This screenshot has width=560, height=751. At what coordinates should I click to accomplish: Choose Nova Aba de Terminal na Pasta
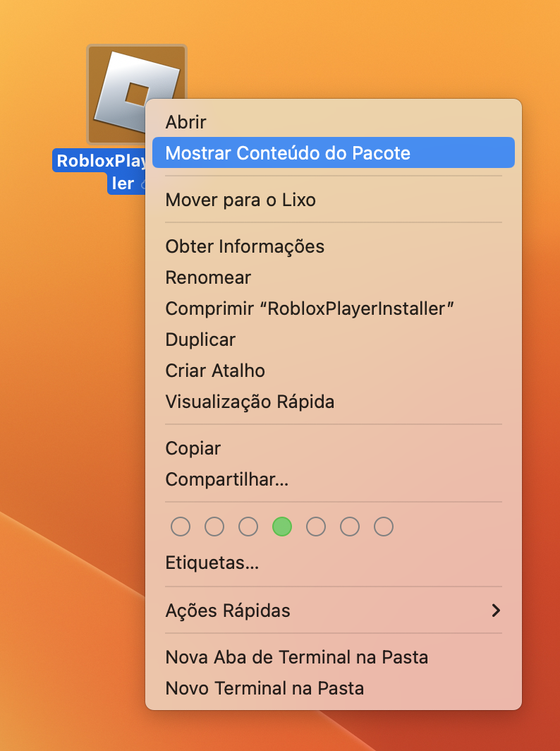click(x=333, y=657)
